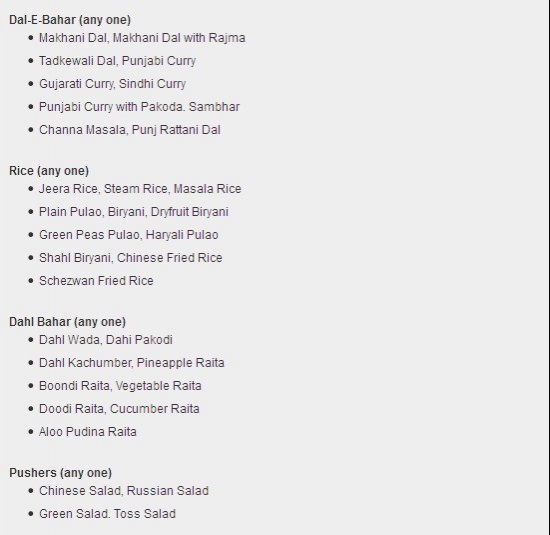Screen dimensions: 550x535
Task: Click Punjabi Curry with Pakoda entry
Action: [x=139, y=107]
